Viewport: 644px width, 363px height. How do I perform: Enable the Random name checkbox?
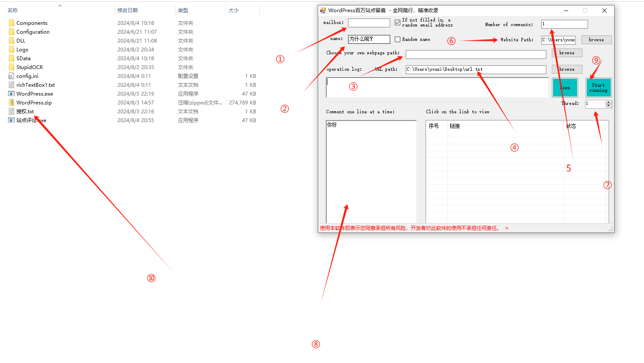[397, 39]
